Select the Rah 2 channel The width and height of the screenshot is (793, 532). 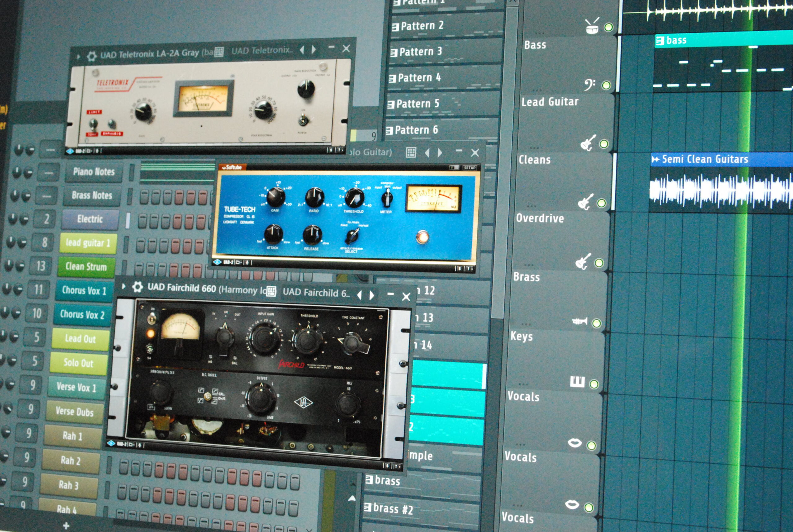click(70, 461)
